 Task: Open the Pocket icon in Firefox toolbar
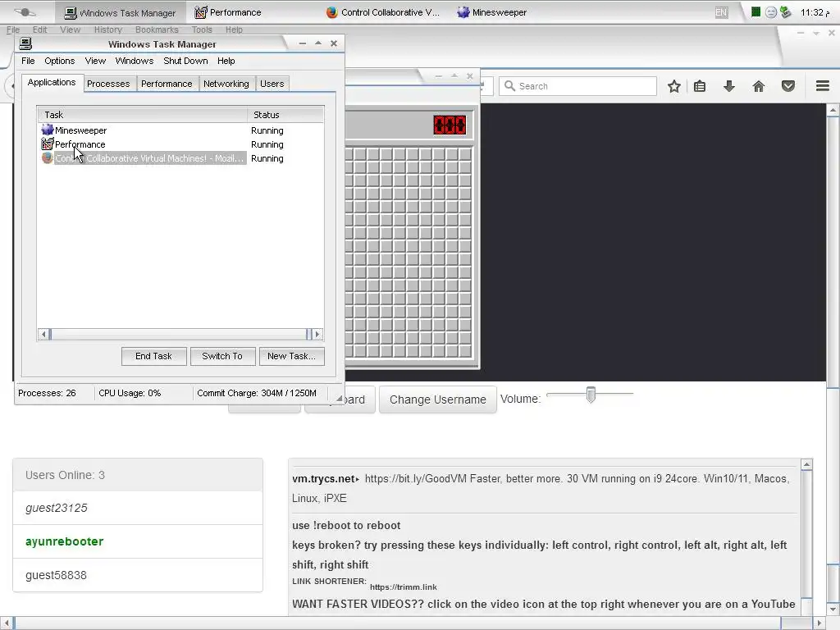(x=788, y=86)
